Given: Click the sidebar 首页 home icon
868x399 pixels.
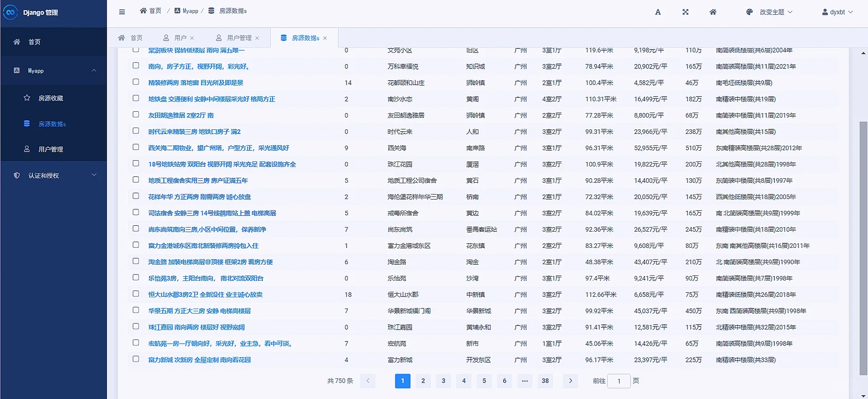Looking at the screenshot, I should click(x=17, y=42).
